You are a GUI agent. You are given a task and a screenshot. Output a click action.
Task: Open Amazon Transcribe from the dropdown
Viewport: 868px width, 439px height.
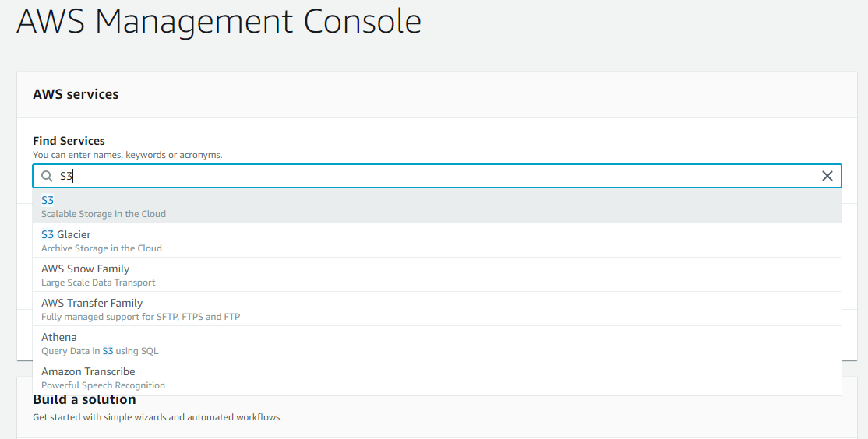pyautogui.click(x=437, y=378)
